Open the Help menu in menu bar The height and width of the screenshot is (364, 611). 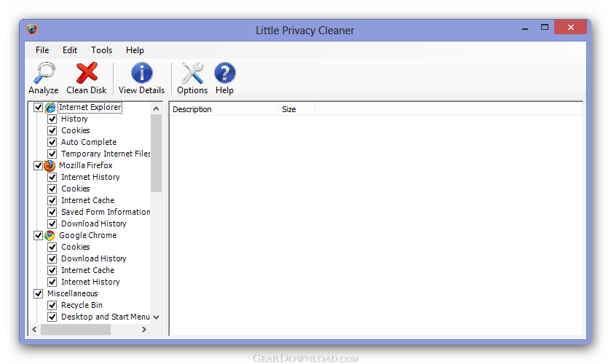point(135,50)
